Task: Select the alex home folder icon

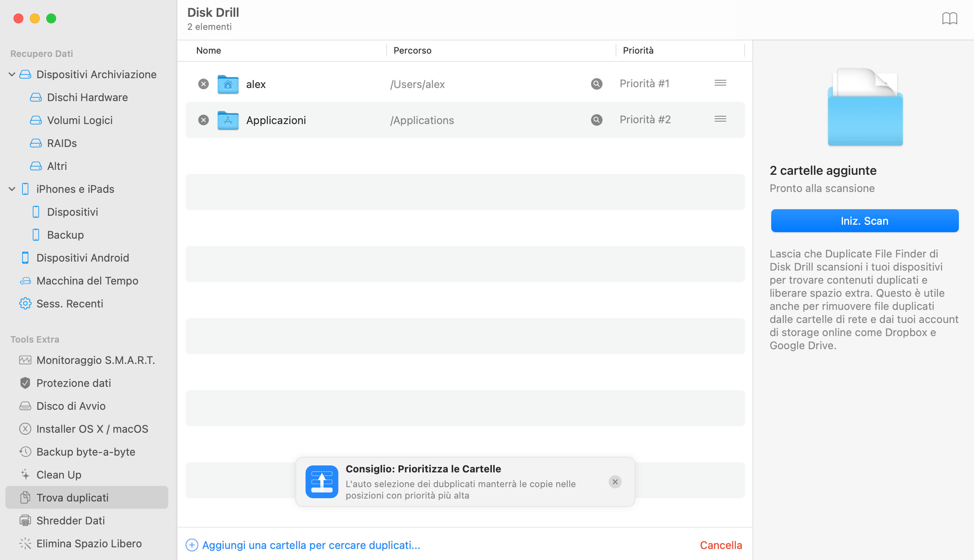Action: [228, 84]
